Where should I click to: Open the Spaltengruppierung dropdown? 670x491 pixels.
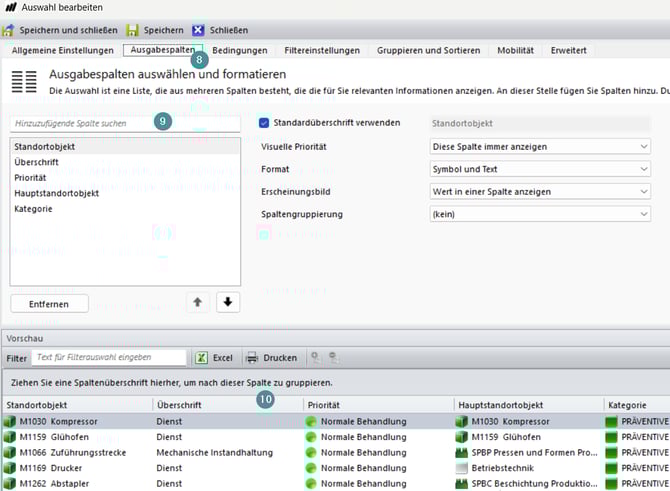tap(540, 214)
